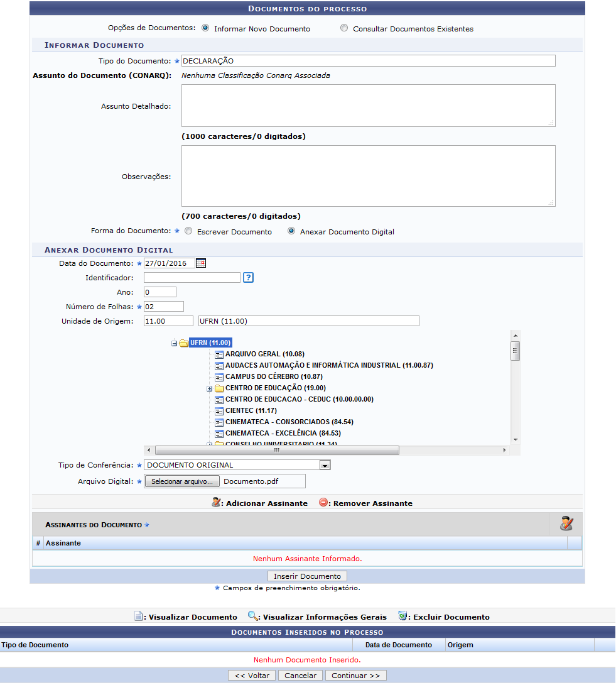This screenshot has width=616, height=685.
Task: Select CINEMATECA - EXCELÊNCIA (84.53) tree item
Action: (x=283, y=434)
